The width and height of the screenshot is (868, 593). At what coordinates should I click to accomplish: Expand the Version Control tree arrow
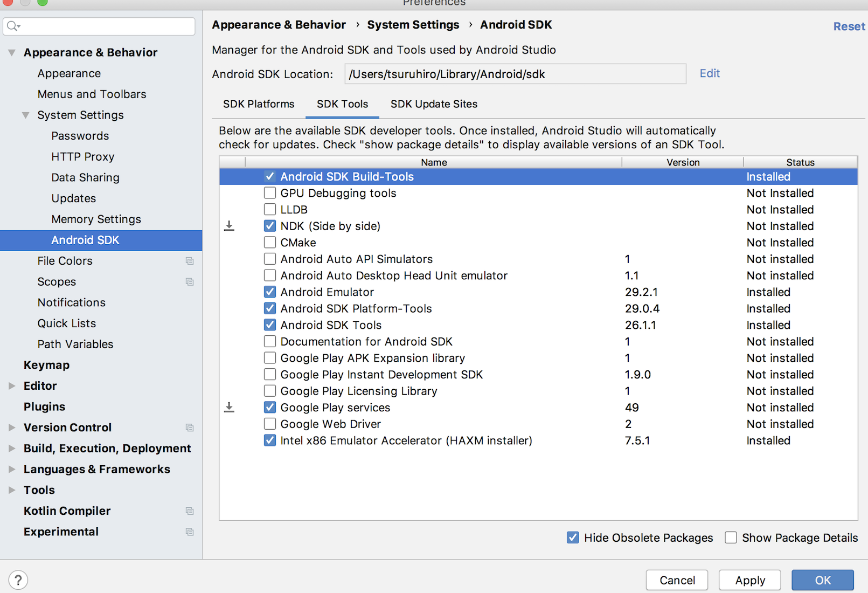tap(12, 427)
